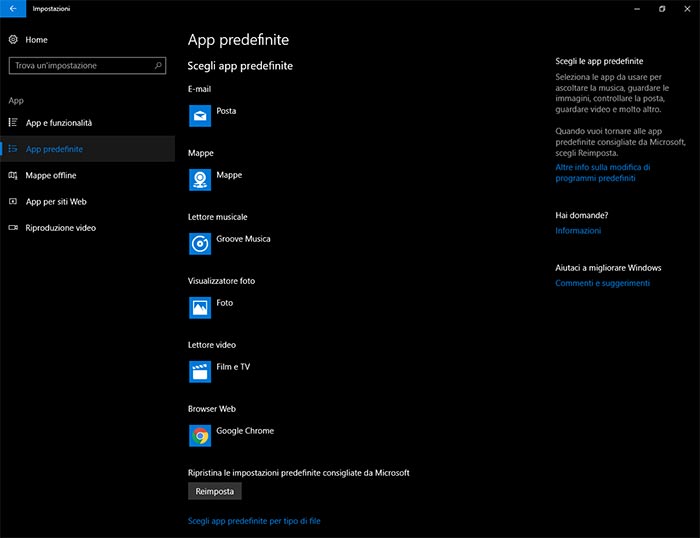The height and width of the screenshot is (538, 700).
Task: Select App predefinite in sidebar
Action: [54, 149]
